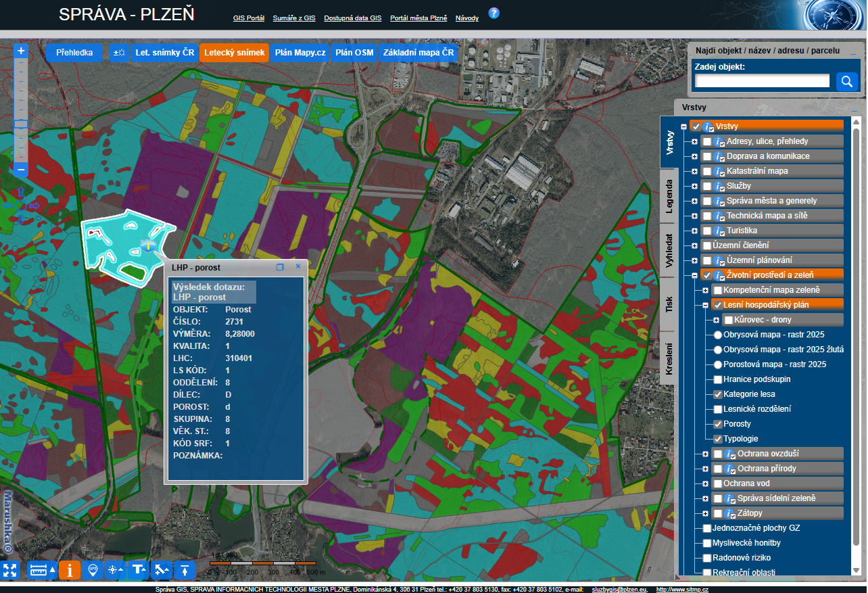868x593 pixels.
Task: Switch basemap to Plán OSM
Action: pyautogui.click(x=354, y=53)
